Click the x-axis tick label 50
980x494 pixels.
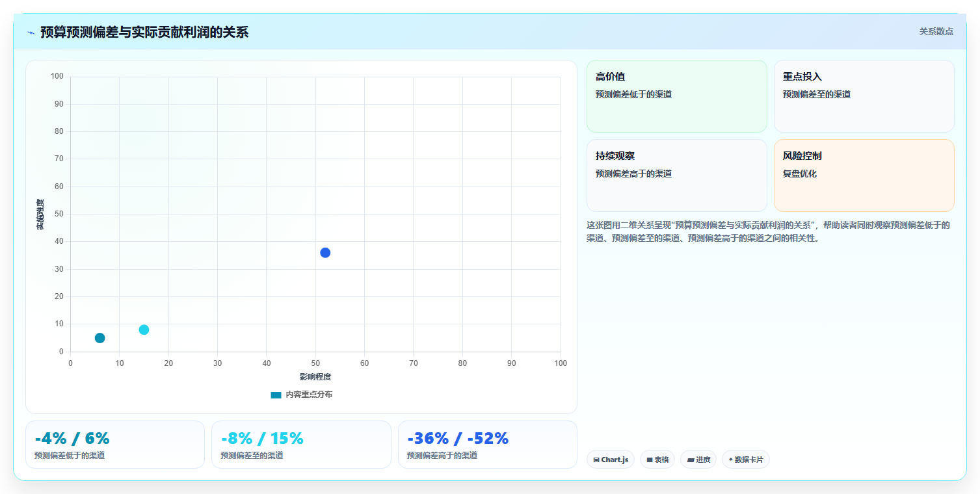click(x=315, y=363)
